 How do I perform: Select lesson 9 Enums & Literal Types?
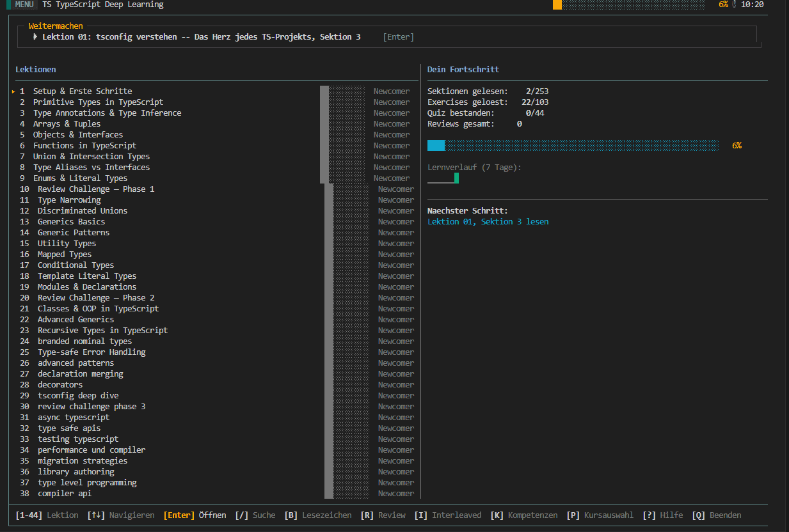(214, 178)
